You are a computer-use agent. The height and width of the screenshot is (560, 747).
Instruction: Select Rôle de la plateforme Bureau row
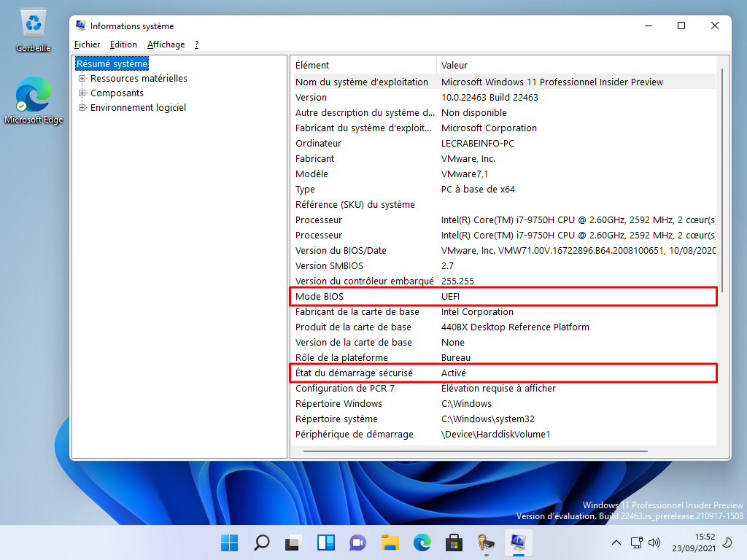pos(503,357)
